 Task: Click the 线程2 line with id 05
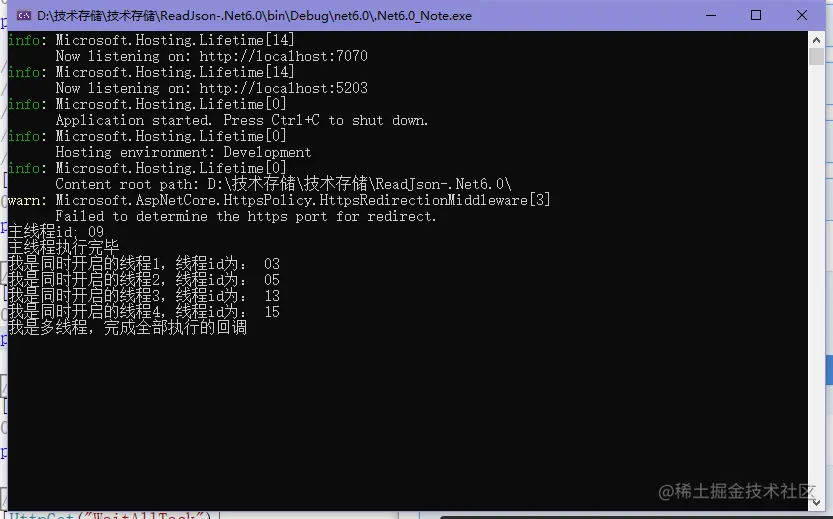click(x=143, y=280)
